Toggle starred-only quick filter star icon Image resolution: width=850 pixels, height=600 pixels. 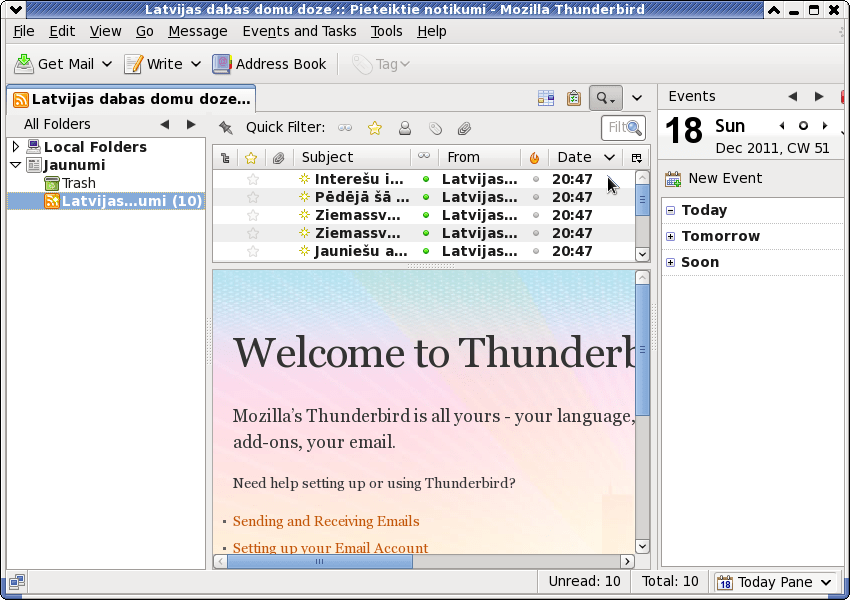375,128
